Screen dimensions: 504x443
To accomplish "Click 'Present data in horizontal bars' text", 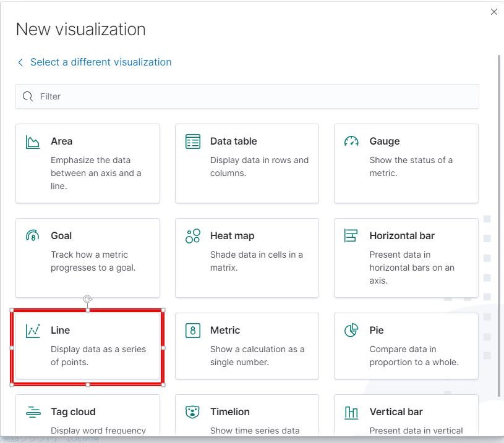I will (x=412, y=268).
